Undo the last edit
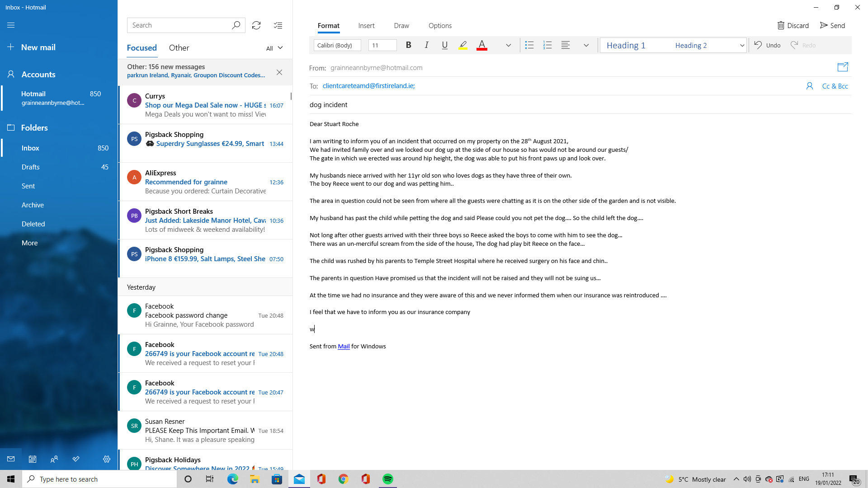The height and width of the screenshot is (488, 868). pos(767,45)
